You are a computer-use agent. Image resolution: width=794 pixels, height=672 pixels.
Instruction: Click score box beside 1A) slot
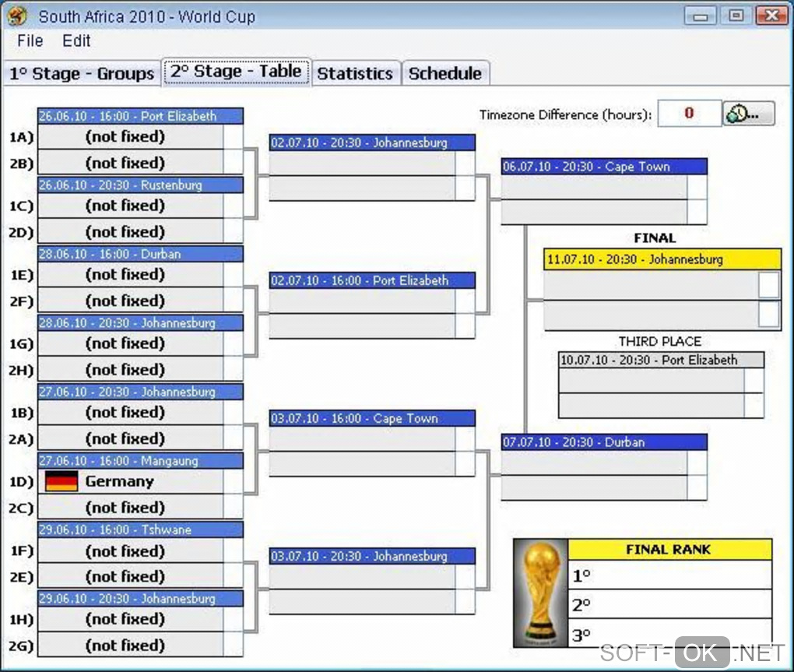(x=233, y=137)
